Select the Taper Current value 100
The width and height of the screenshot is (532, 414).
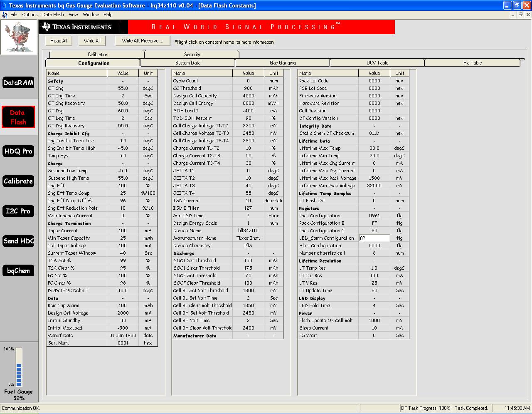[x=123, y=231]
